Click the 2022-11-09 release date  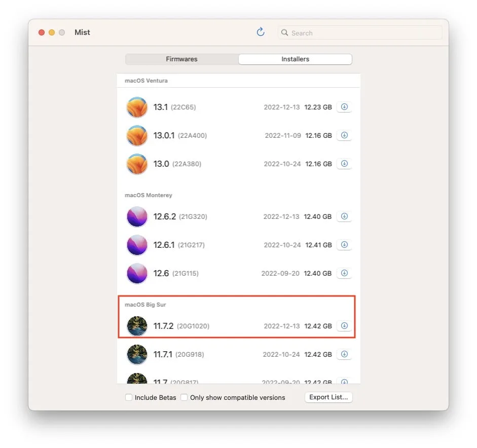click(283, 135)
